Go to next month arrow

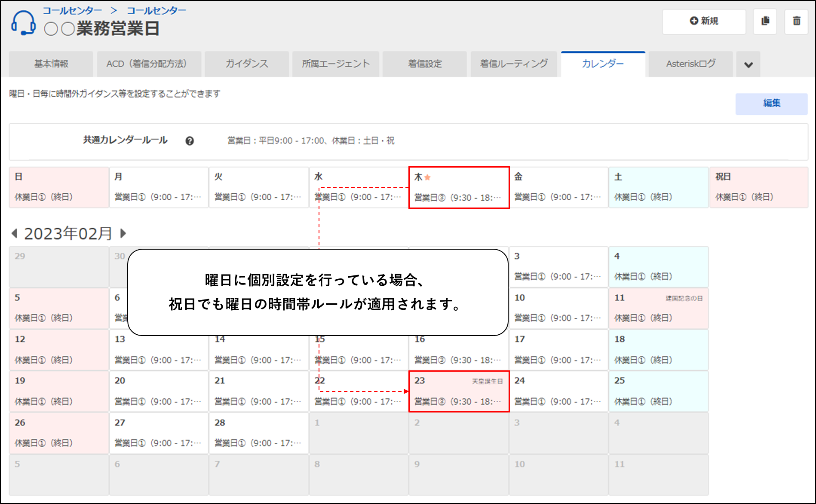pyautogui.click(x=123, y=233)
